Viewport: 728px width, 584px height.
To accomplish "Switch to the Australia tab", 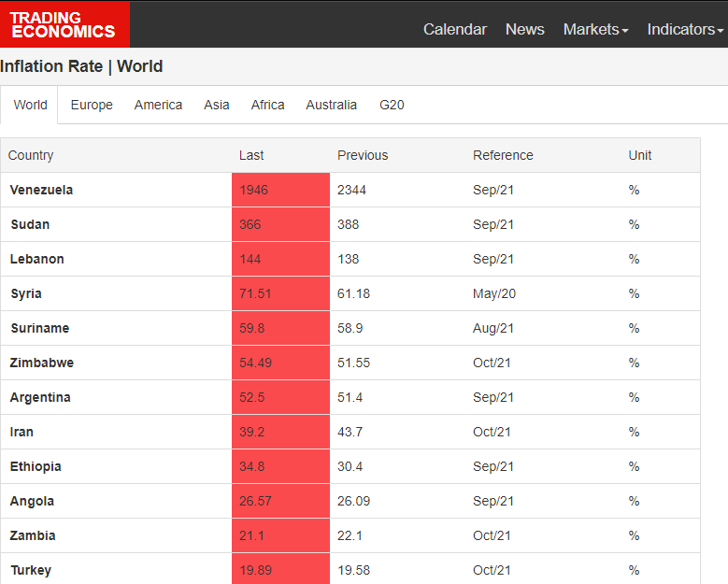I will [331, 105].
